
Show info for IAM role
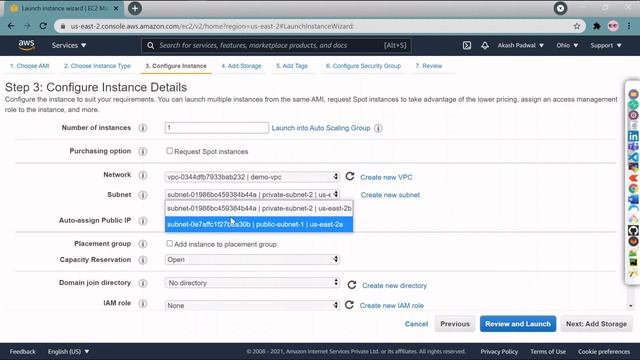tap(142, 303)
